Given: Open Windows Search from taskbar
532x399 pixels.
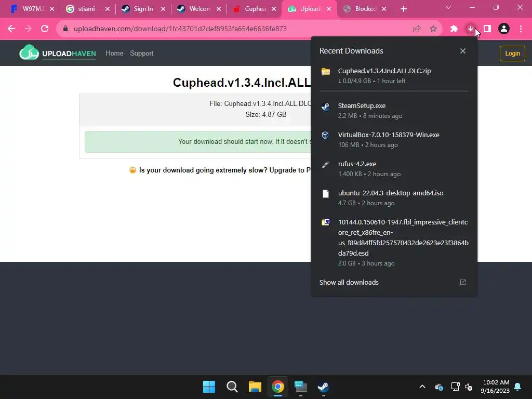Looking at the screenshot, I should click(x=232, y=387).
